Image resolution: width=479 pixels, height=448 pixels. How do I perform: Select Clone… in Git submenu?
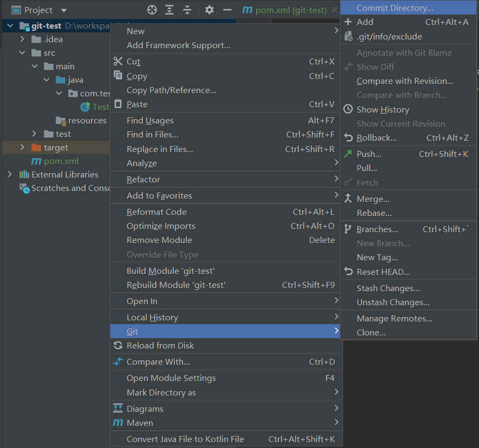pyautogui.click(x=409, y=332)
